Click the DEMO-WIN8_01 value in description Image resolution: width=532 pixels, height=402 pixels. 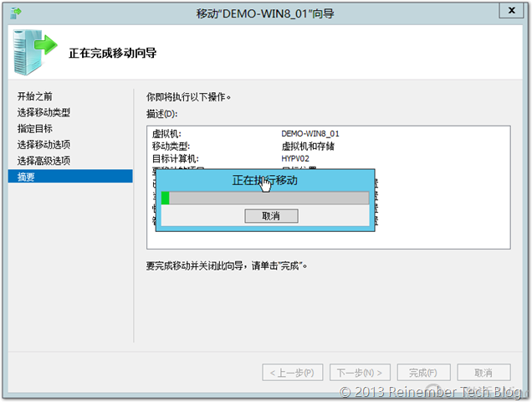point(310,133)
